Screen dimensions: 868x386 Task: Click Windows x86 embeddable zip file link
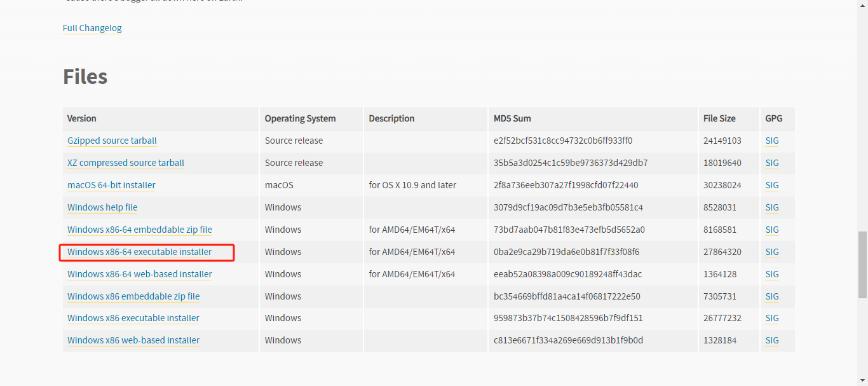pos(133,296)
